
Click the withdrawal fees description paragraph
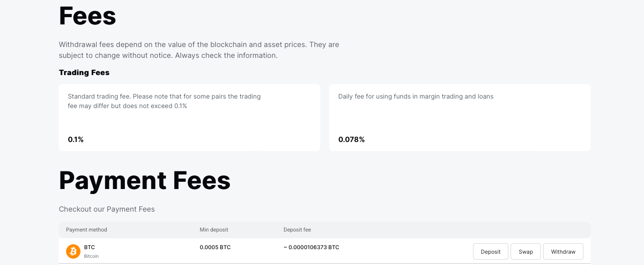[x=199, y=50]
